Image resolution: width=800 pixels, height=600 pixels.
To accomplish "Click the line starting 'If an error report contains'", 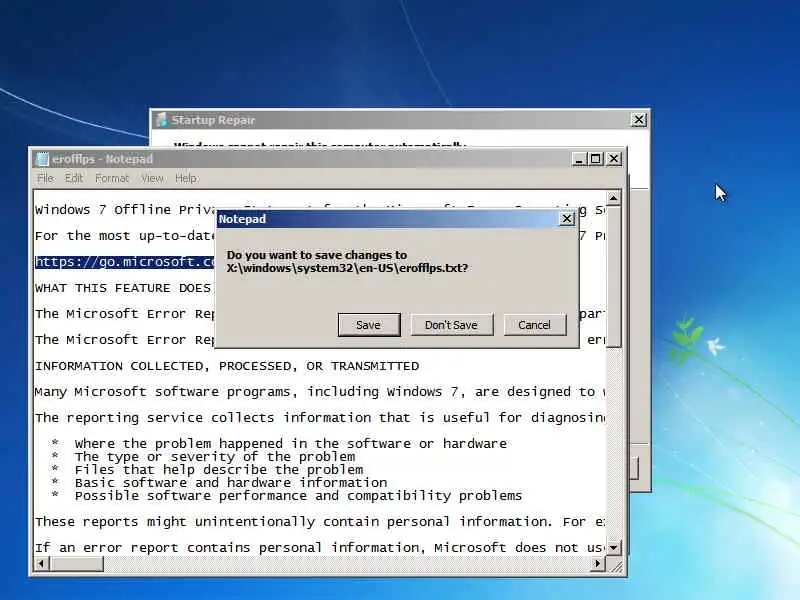I will point(320,548).
